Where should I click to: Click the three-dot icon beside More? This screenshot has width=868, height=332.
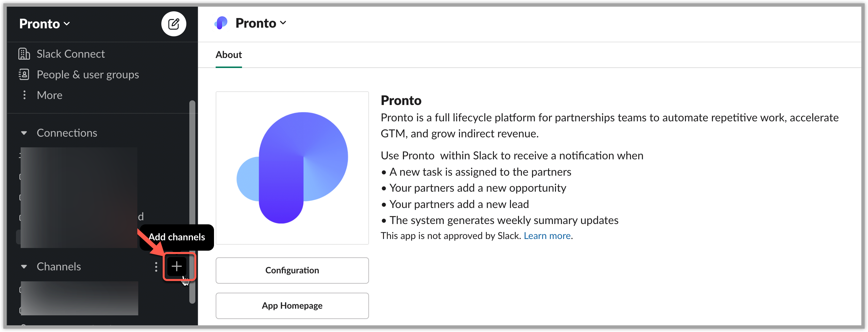(24, 95)
